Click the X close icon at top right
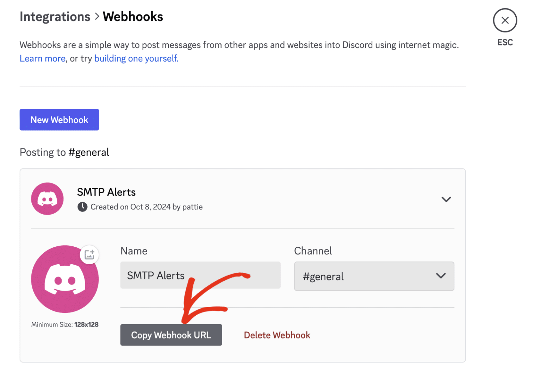 [x=505, y=20]
